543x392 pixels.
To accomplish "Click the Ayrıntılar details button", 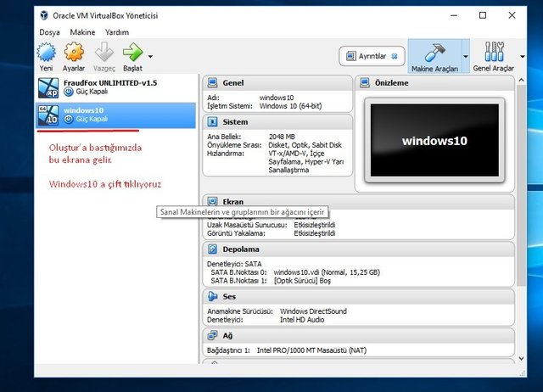I will click(x=372, y=56).
